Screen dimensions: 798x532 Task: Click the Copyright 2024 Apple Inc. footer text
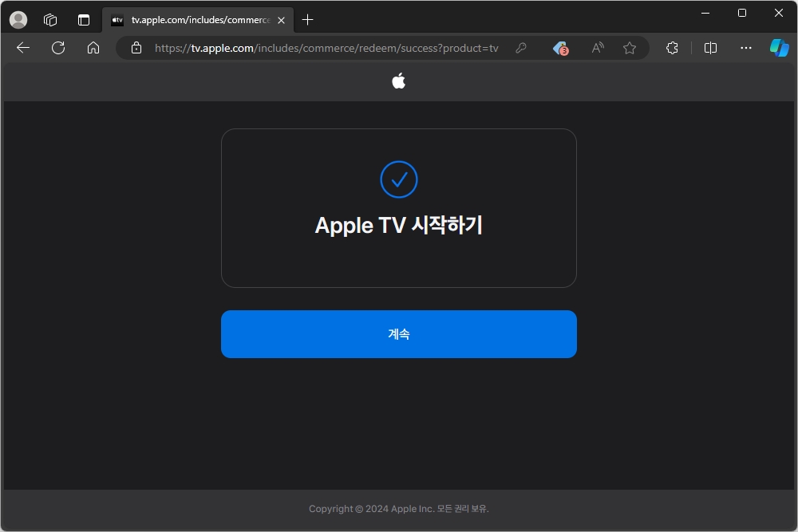pyautogui.click(x=398, y=509)
